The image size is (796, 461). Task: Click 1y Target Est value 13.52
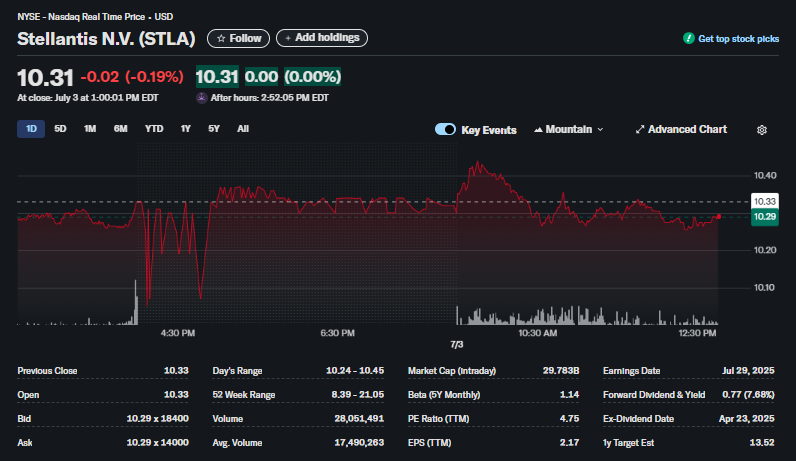(x=762, y=442)
